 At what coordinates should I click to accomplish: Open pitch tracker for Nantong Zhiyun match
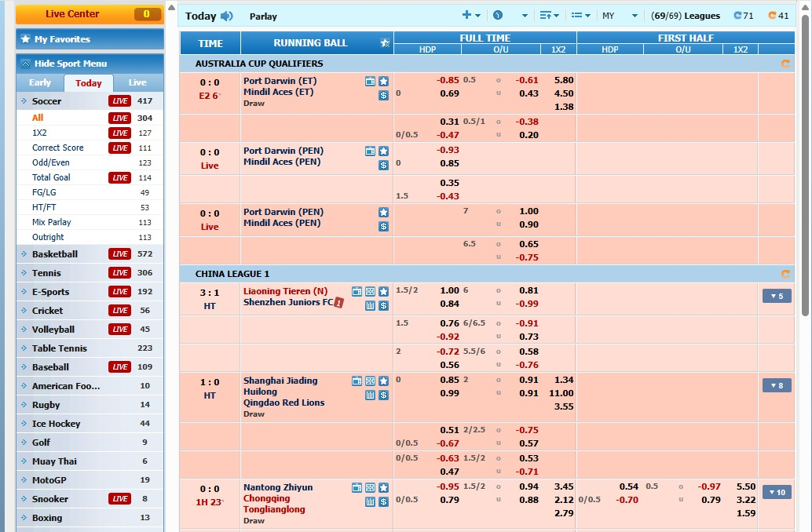coord(370,487)
